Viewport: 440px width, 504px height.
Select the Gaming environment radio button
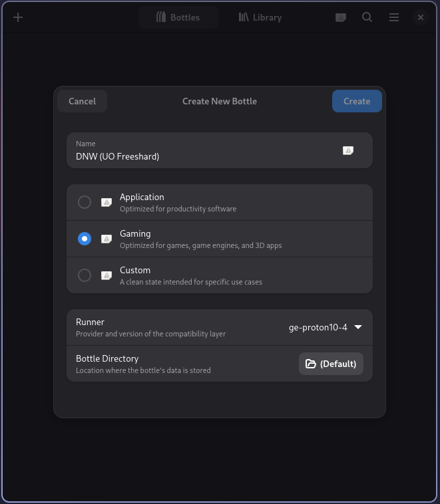pos(85,239)
